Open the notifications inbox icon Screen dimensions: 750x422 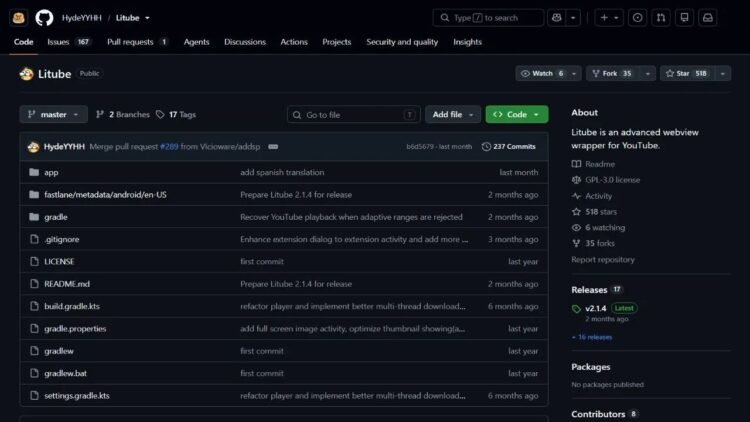pyautogui.click(x=707, y=18)
